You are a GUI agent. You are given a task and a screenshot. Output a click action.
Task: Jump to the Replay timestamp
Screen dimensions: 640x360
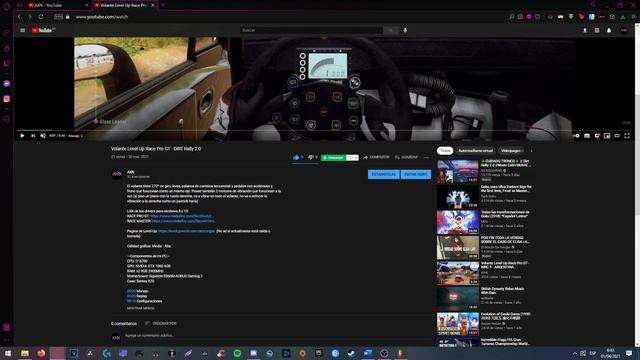point(131,296)
